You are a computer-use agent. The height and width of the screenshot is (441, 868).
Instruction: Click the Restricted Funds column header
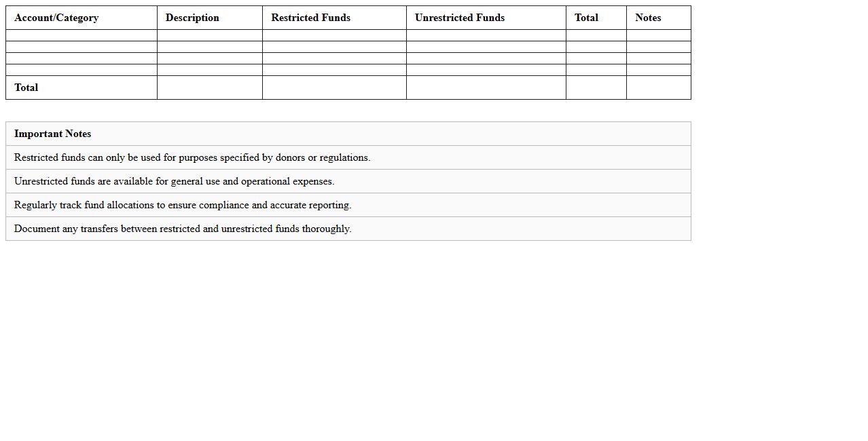click(310, 18)
